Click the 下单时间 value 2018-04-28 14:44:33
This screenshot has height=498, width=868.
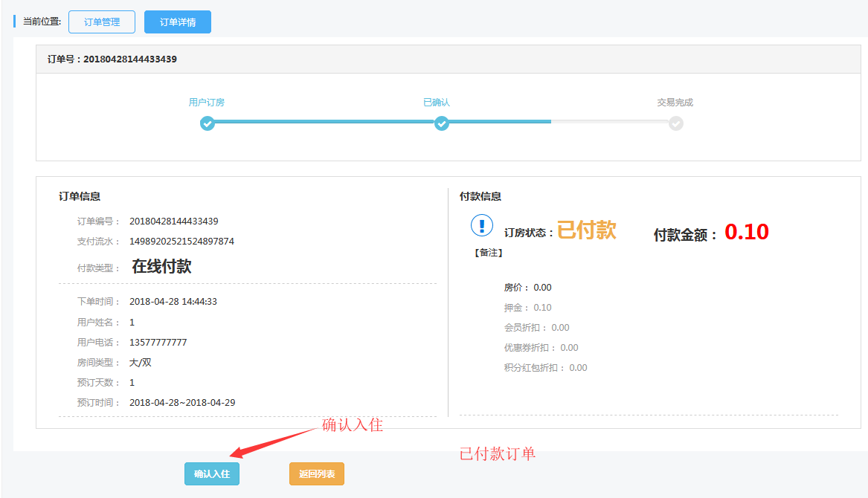(x=173, y=302)
